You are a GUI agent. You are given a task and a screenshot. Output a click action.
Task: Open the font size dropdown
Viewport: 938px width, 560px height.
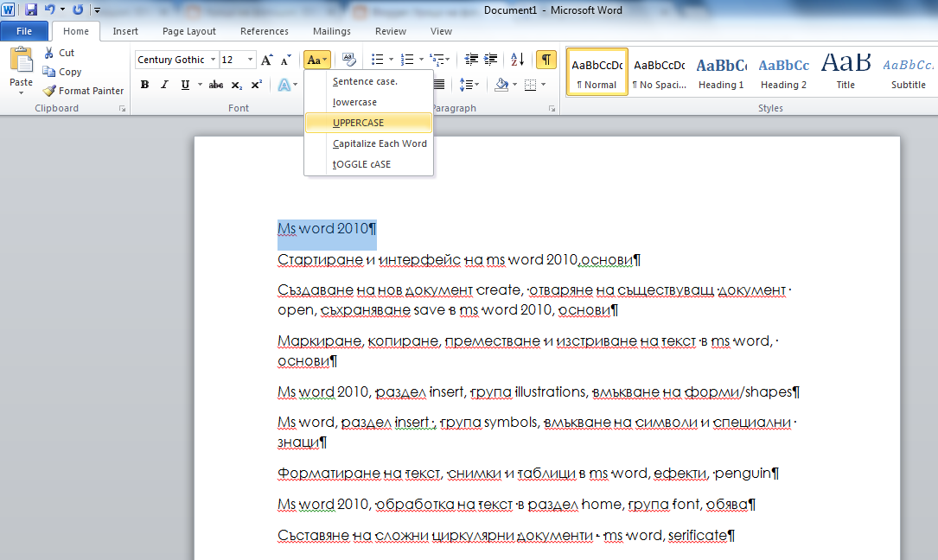(250, 60)
